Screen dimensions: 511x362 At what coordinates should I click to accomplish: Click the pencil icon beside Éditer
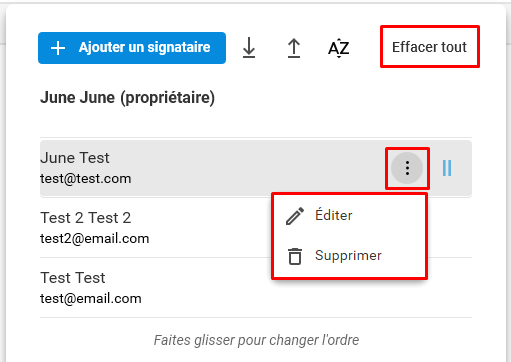click(295, 216)
